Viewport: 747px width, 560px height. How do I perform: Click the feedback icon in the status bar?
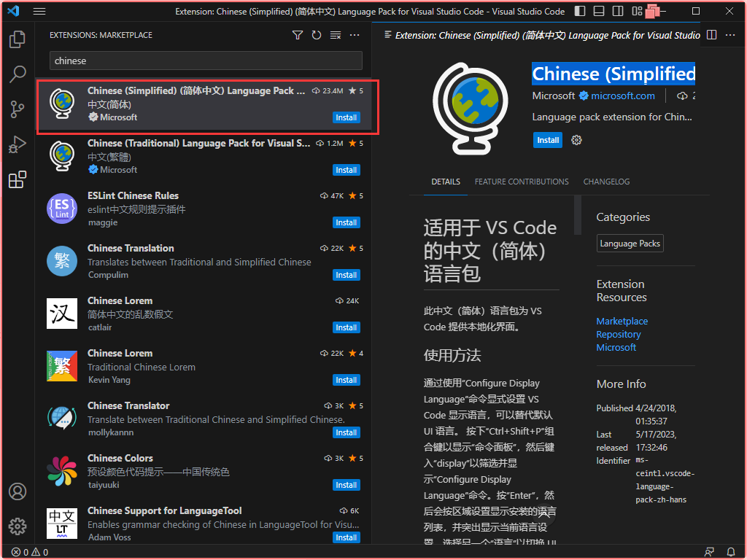(709, 552)
